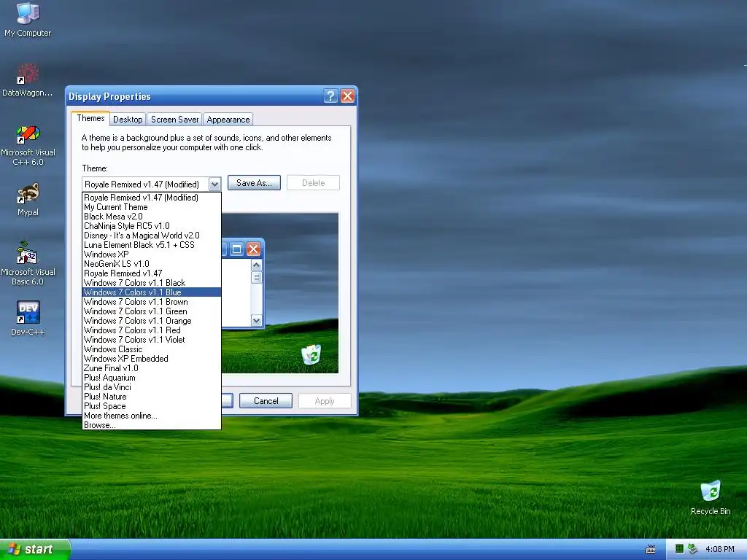Pick highlighted Windows 7 Colors v1.1 Blue
The height and width of the screenshot is (560, 747).
[x=152, y=292]
